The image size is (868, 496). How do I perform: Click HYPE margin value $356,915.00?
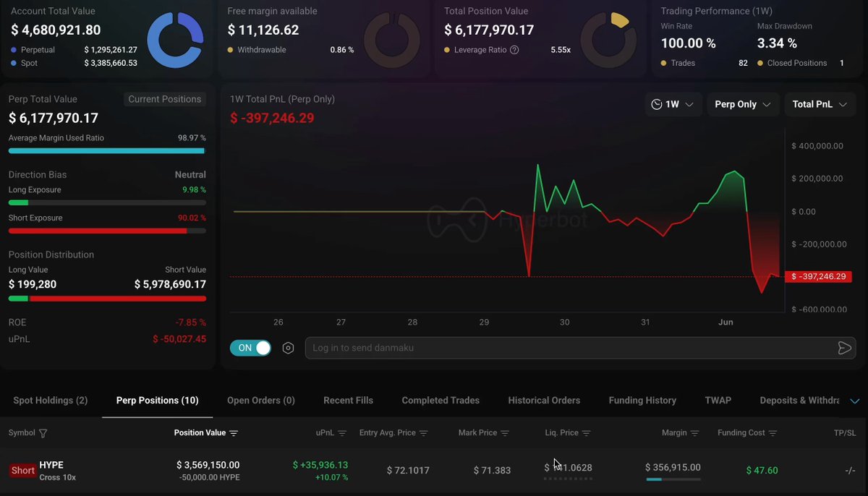pyautogui.click(x=673, y=467)
